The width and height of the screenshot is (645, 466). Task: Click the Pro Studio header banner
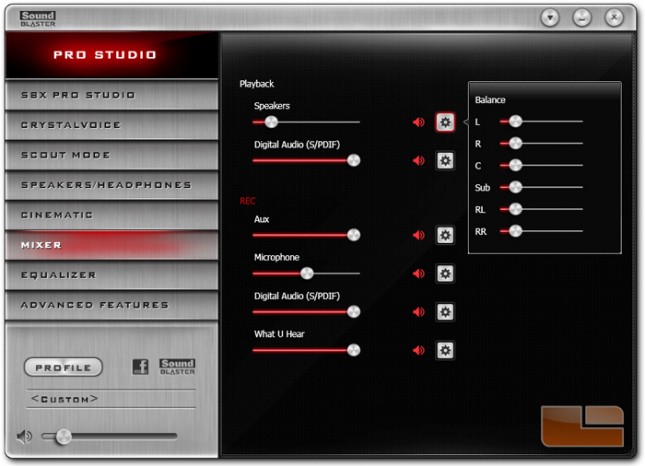point(112,55)
